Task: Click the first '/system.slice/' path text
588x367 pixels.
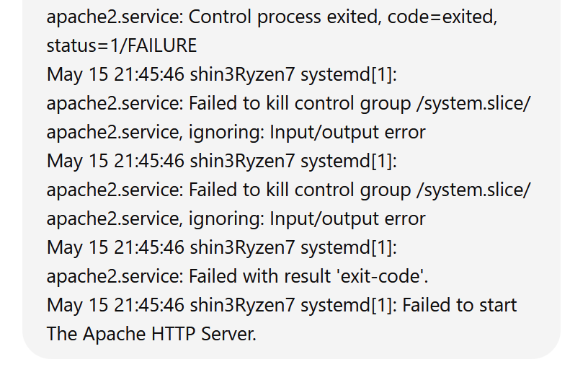Action: [x=473, y=104]
